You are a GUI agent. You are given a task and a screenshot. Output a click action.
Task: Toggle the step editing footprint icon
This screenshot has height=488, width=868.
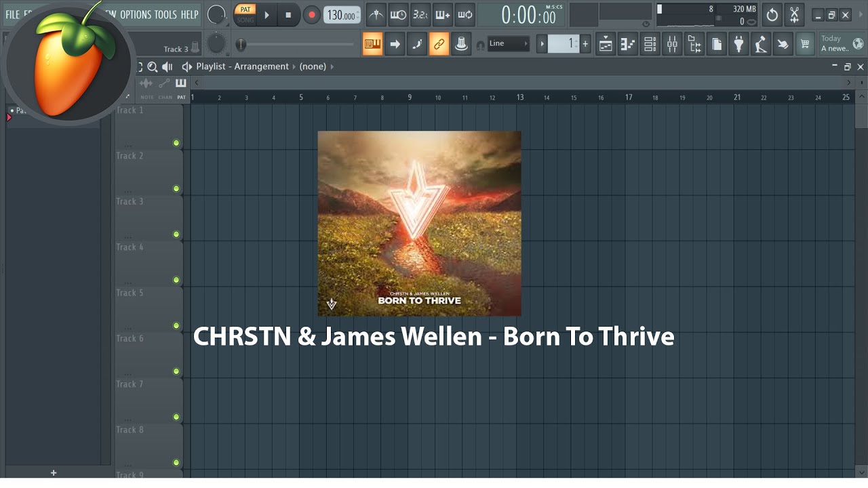(417, 44)
